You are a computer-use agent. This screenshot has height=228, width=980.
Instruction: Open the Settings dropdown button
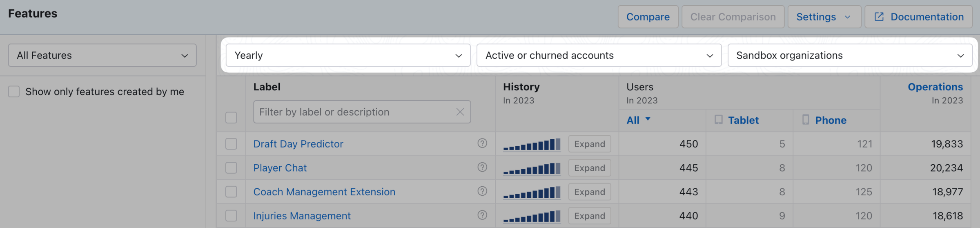pyautogui.click(x=824, y=17)
